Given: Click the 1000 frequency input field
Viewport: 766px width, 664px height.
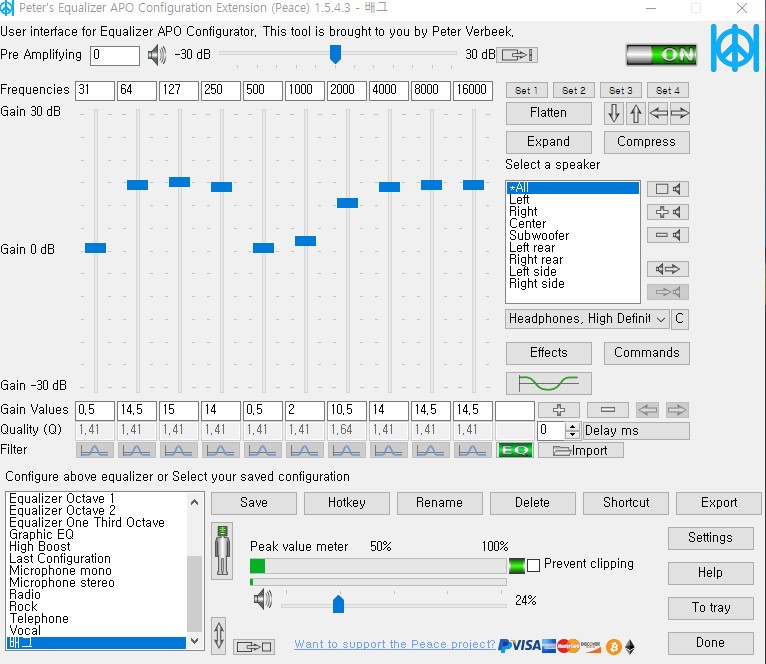Looking at the screenshot, I should pyautogui.click(x=305, y=90).
